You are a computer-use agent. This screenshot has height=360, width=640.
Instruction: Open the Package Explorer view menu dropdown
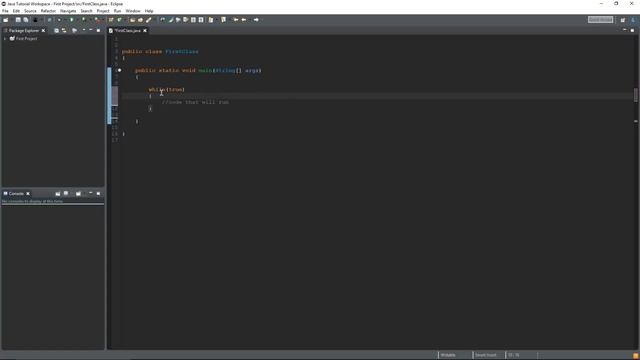tap(84, 31)
